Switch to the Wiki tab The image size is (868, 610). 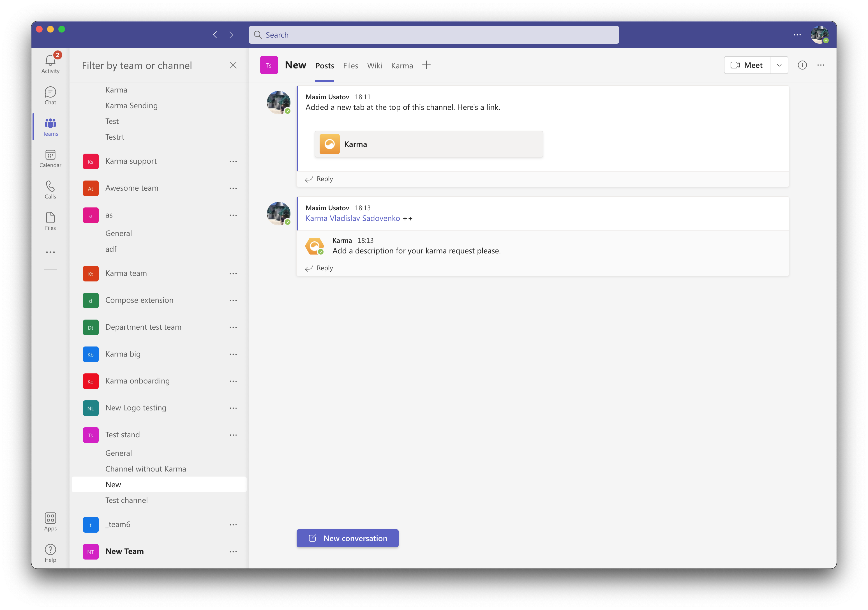(374, 66)
